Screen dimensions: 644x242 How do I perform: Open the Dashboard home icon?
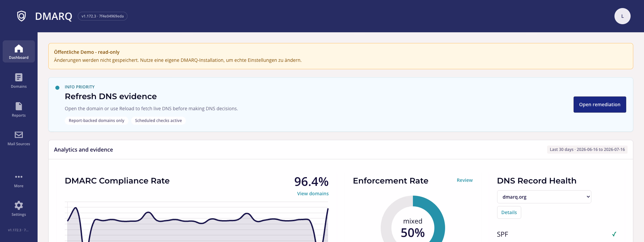pyautogui.click(x=19, y=48)
